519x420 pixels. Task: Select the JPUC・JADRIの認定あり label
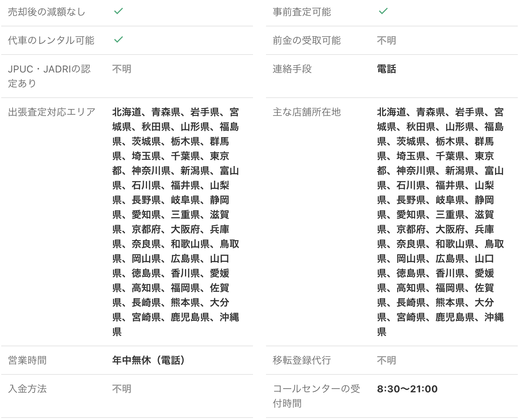click(49, 76)
